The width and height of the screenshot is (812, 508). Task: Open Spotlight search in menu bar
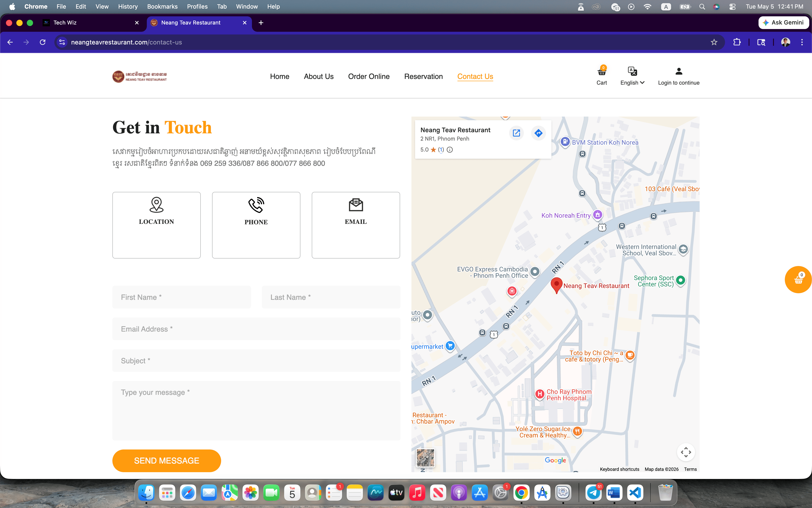pos(702,6)
